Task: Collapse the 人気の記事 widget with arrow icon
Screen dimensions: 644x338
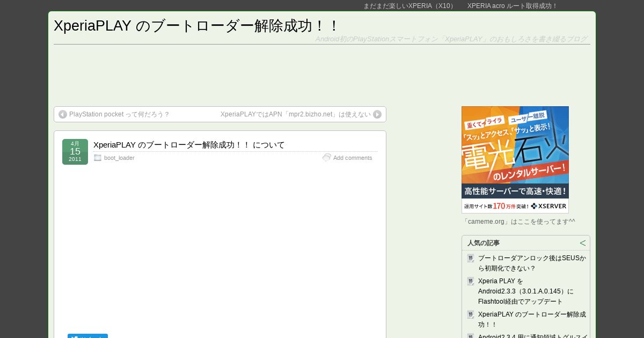Action: click(x=583, y=243)
